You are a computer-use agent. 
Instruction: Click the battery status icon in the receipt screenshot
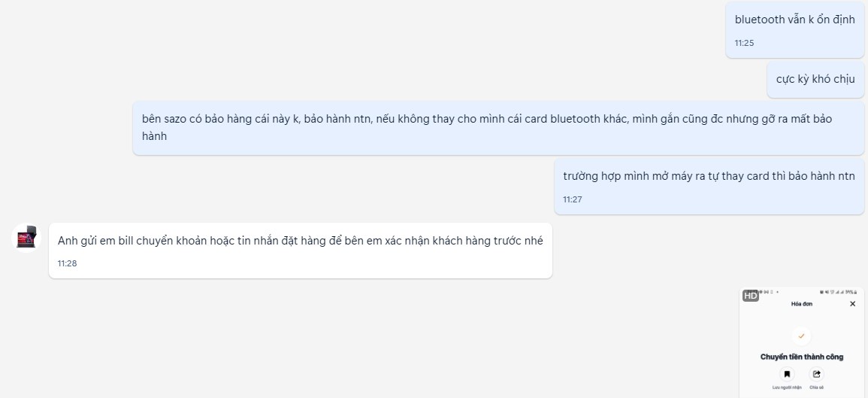855,292
